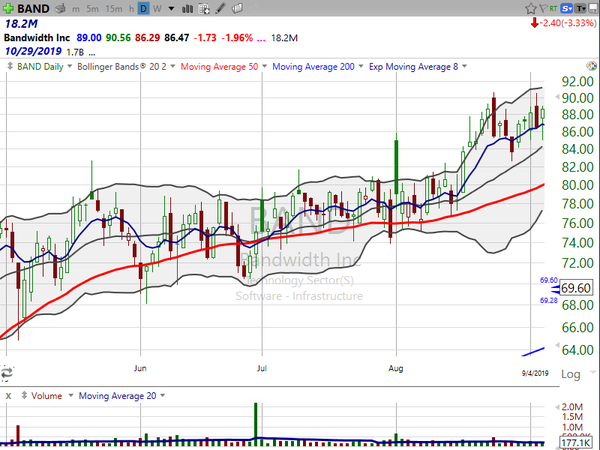Select the Daily (D) timeframe
This screenshot has height=450, width=600.
click(142, 7)
